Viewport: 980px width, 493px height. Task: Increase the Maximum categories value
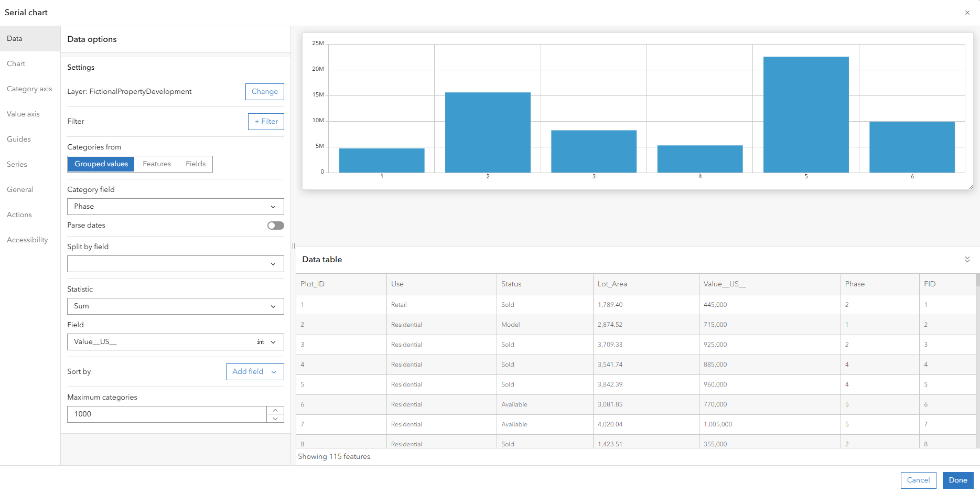pos(275,410)
